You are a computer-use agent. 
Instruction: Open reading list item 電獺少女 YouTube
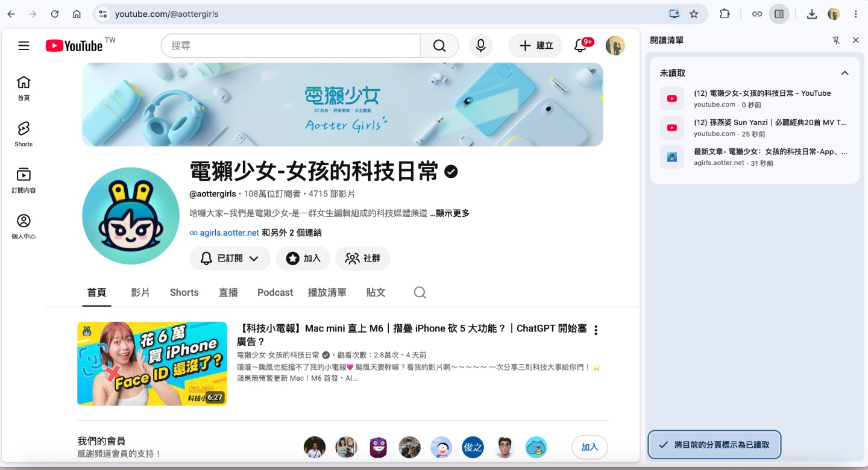tap(755, 98)
